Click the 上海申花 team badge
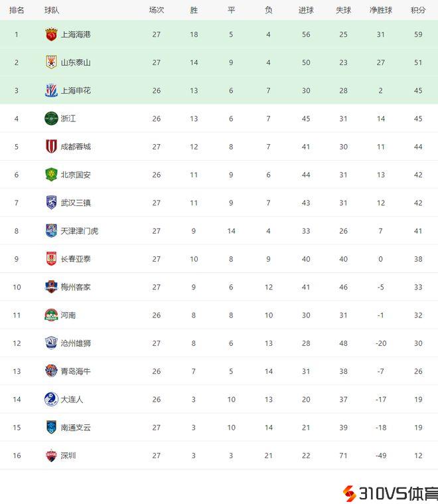This screenshot has height=504, width=438. pyautogui.click(x=51, y=90)
